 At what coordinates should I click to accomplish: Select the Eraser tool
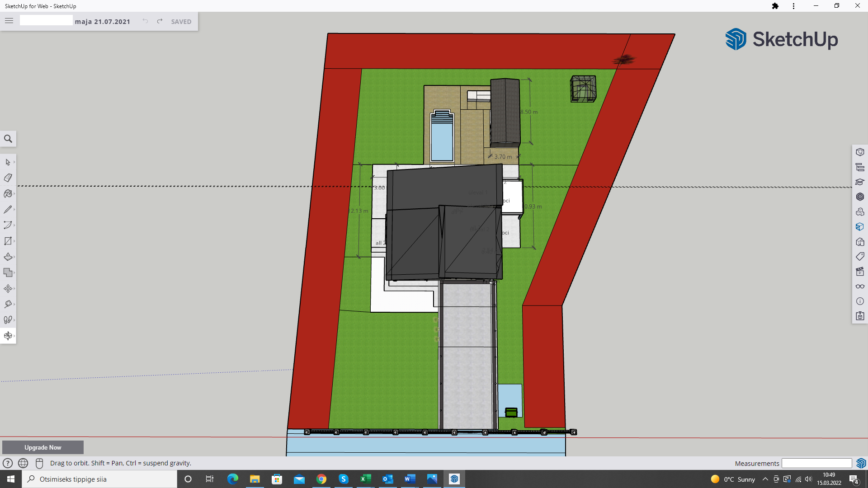point(8,178)
